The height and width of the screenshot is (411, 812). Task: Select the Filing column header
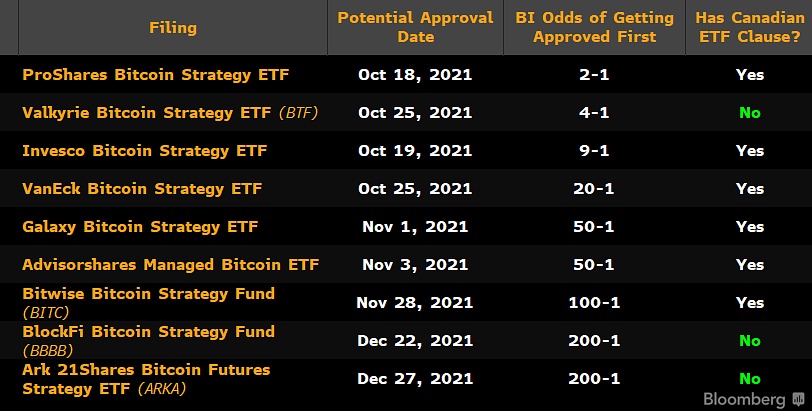coord(172,28)
